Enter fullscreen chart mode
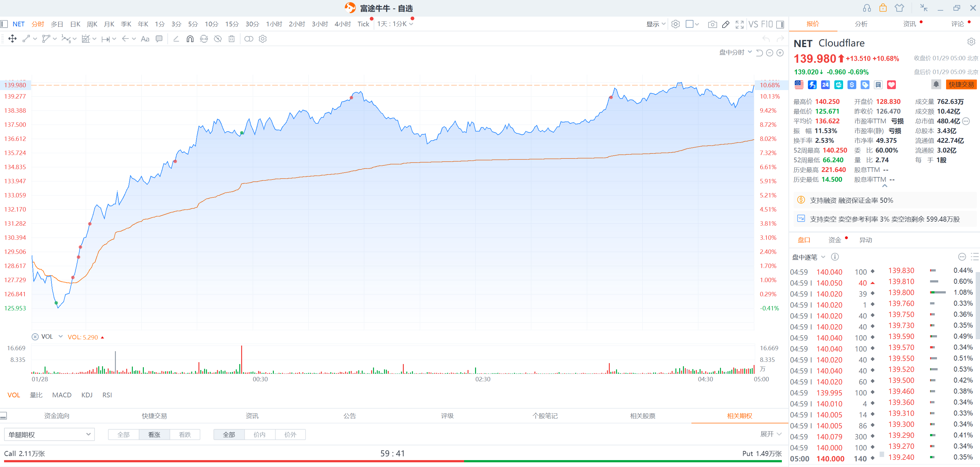Image resolution: width=980 pixels, height=467 pixels. coord(739,24)
